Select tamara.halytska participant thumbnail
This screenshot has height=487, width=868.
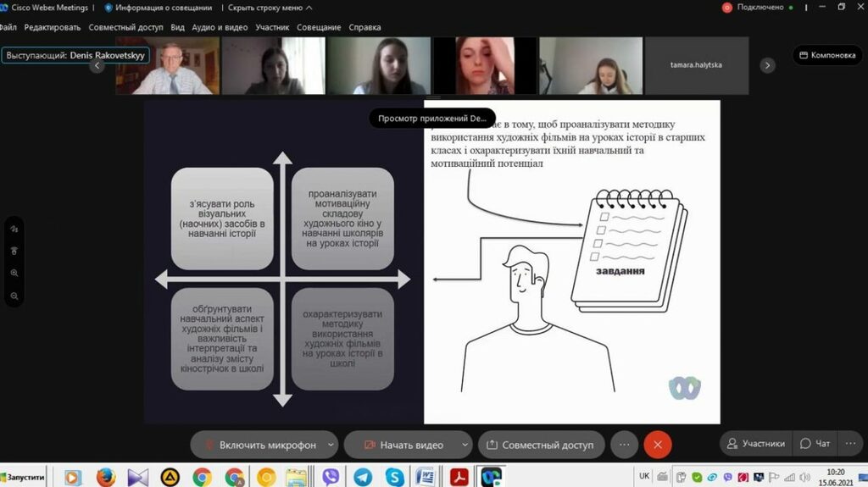click(696, 65)
